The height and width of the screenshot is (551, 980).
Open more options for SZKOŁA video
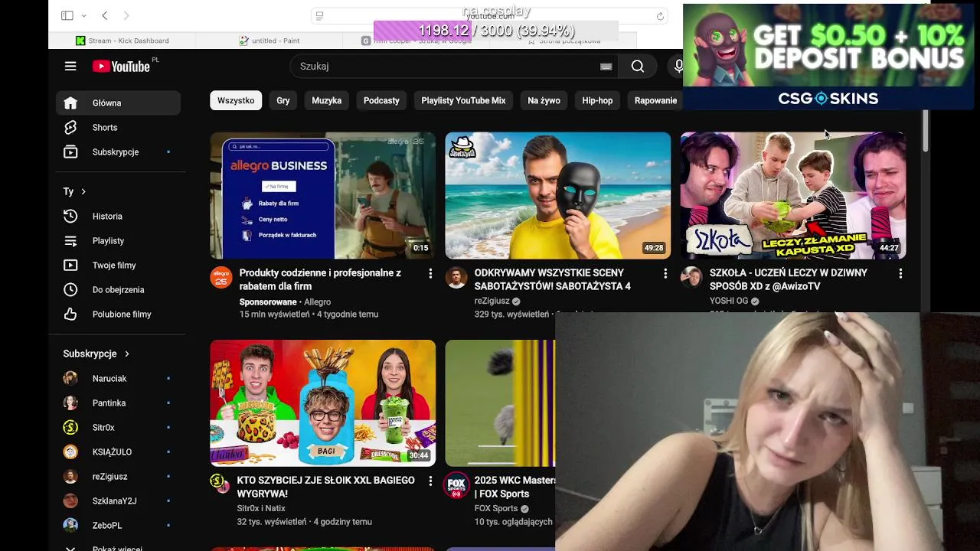coord(900,273)
